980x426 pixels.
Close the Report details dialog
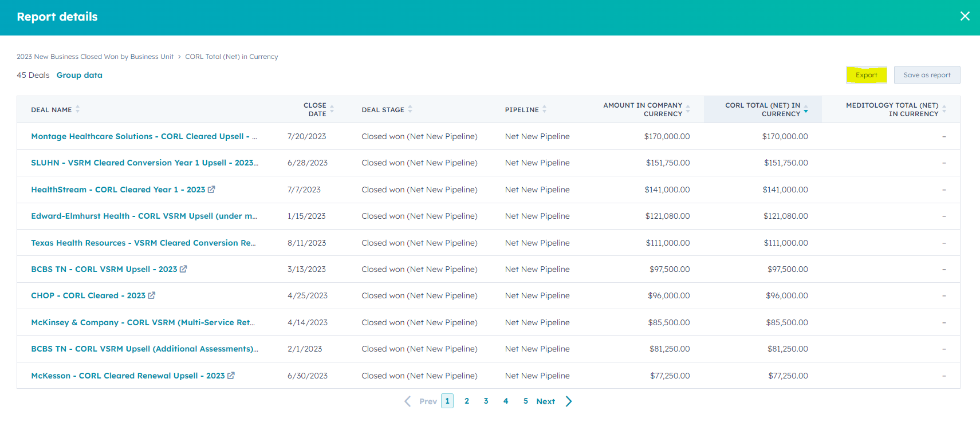tap(965, 17)
